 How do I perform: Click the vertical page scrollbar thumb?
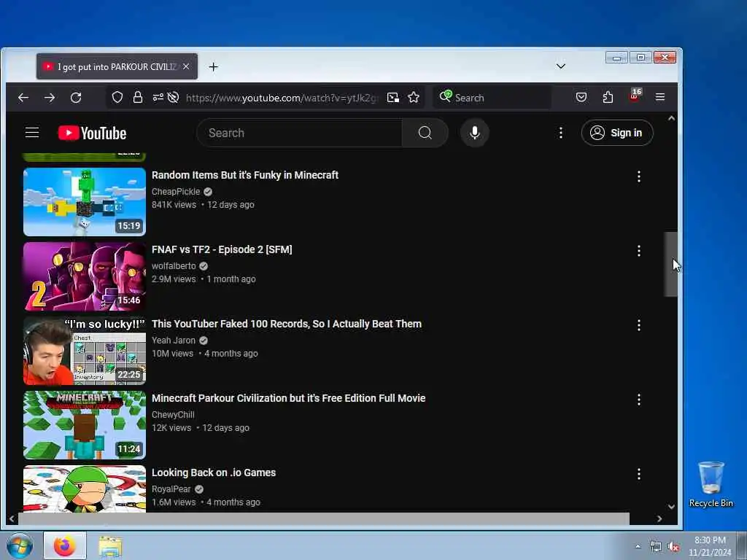point(671,264)
